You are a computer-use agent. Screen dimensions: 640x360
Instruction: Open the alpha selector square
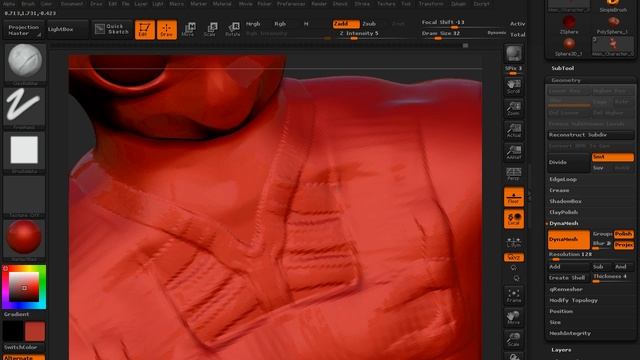pos(24,151)
